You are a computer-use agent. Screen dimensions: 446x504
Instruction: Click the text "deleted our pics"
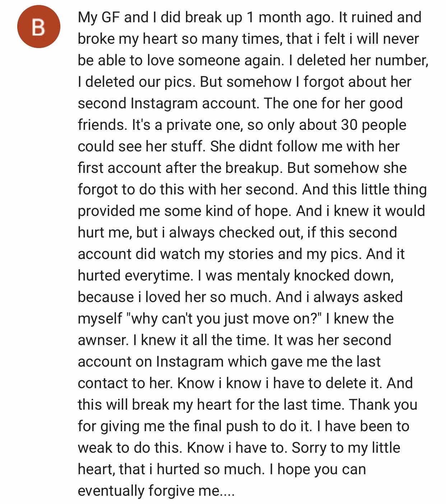(140, 82)
